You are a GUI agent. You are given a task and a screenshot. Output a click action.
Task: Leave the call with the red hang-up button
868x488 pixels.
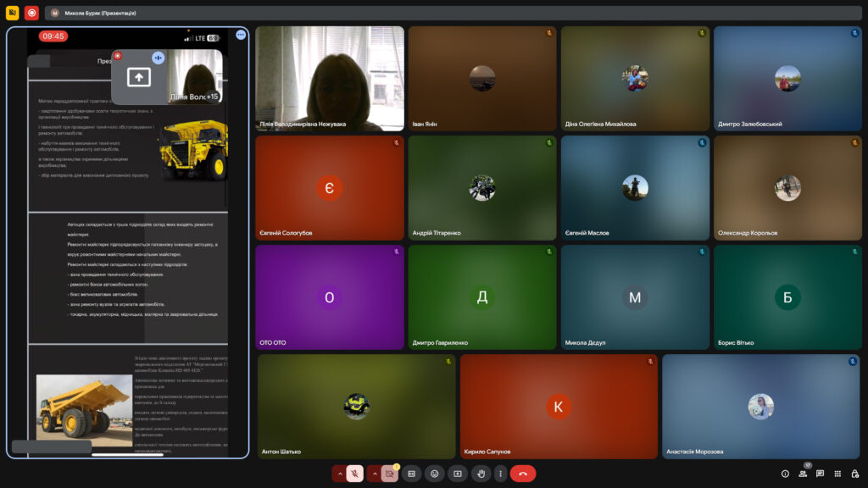point(522,474)
